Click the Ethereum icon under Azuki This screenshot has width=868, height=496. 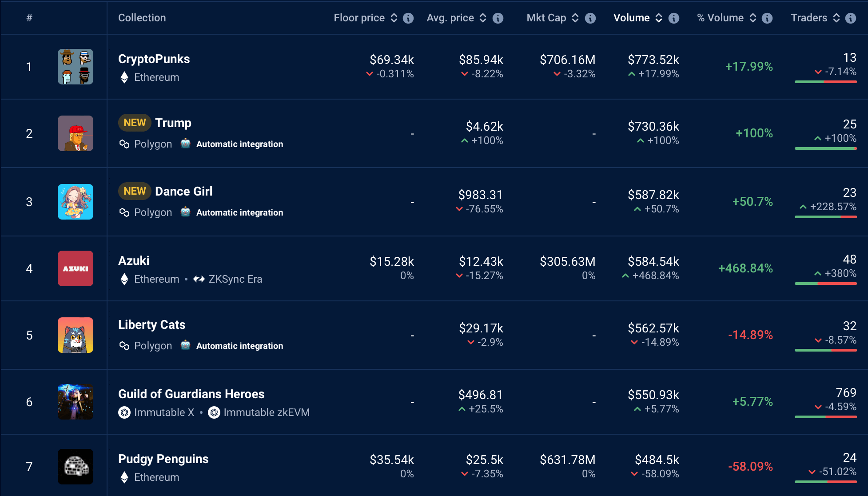pyautogui.click(x=124, y=279)
